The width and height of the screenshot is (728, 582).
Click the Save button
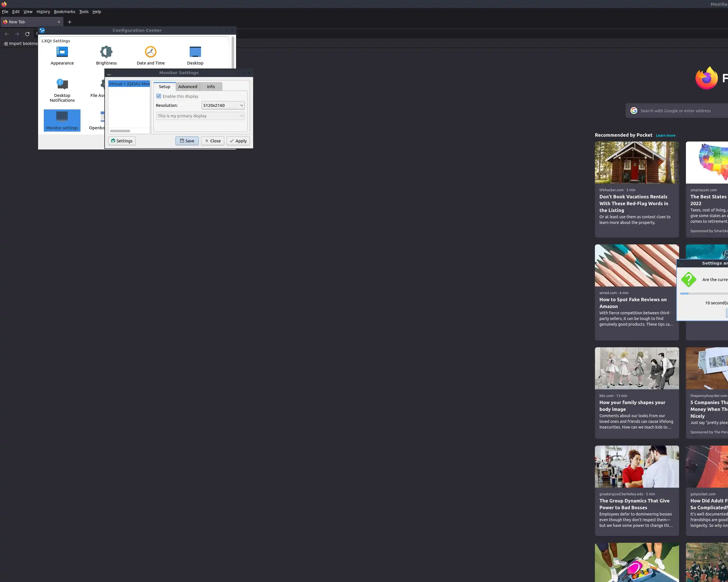coord(187,141)
